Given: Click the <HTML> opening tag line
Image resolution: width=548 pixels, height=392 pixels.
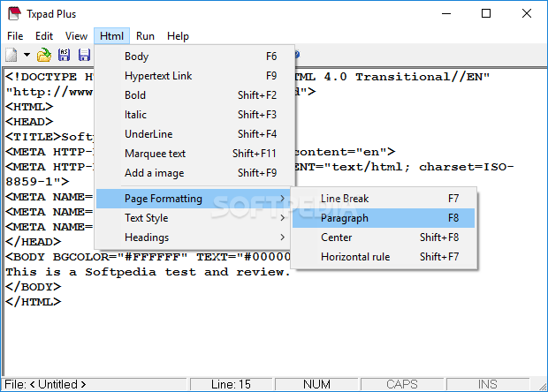Looking at the screenshot, I should click(x=29, y=107).
